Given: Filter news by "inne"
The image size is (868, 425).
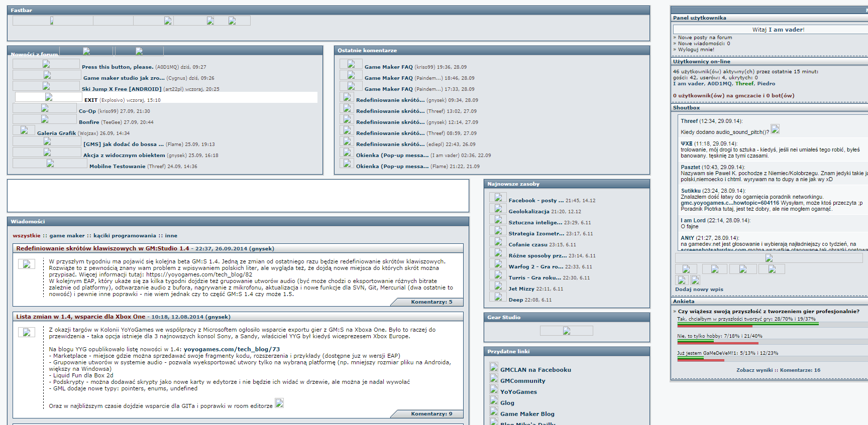Looking at the screenshot, I should point(171,236).
